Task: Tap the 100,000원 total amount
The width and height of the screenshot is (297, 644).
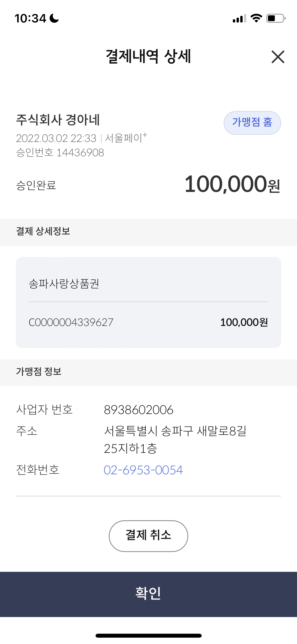Action: click(x=232, y=184)
